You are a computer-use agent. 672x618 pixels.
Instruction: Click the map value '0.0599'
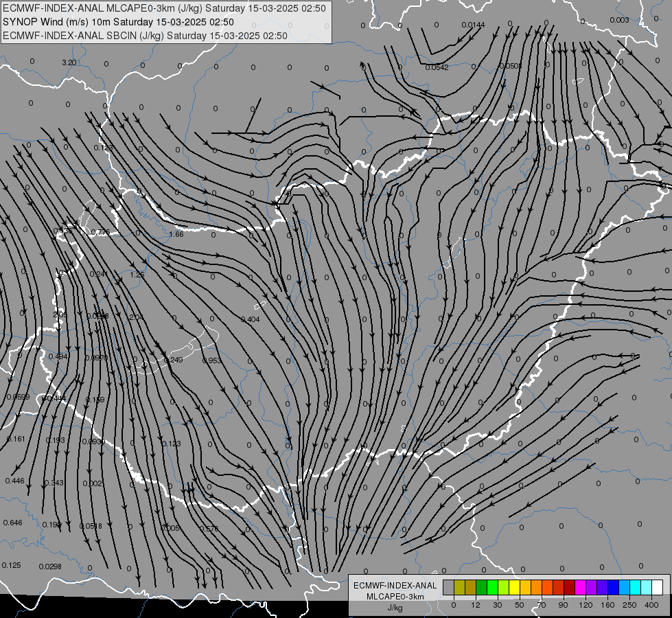[x=19, y=397]
